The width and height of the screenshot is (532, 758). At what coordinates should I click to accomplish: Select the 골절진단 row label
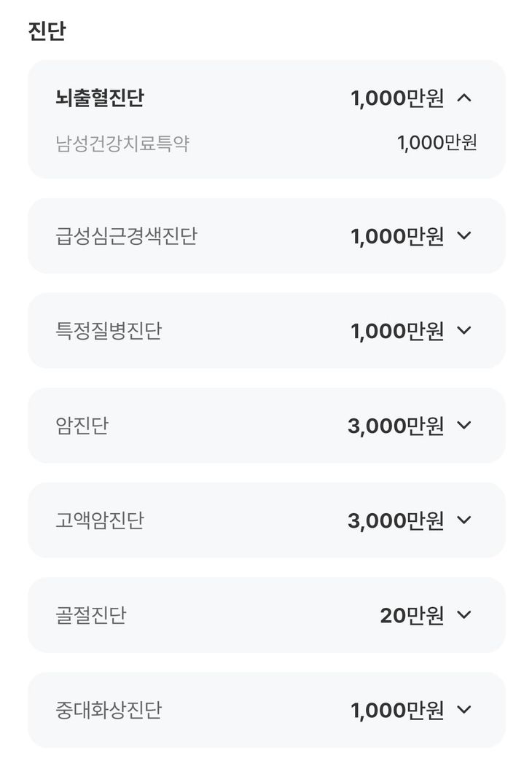pos(91,615)
